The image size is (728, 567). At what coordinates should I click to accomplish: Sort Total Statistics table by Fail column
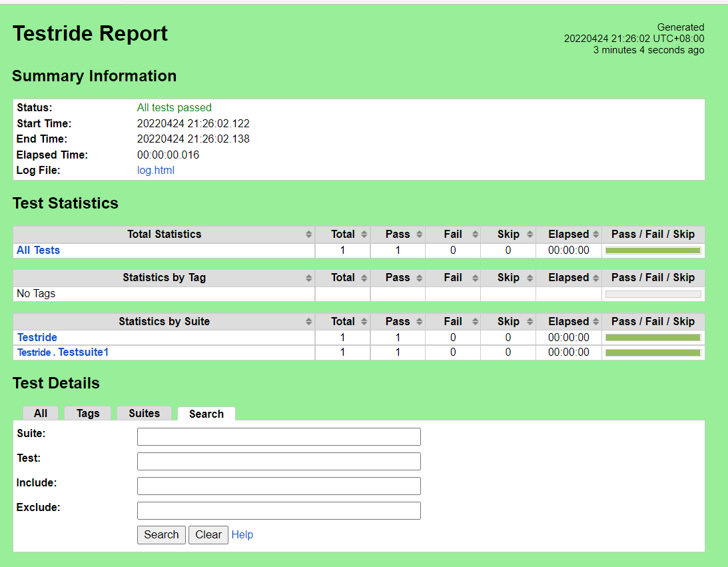(453, 235)
